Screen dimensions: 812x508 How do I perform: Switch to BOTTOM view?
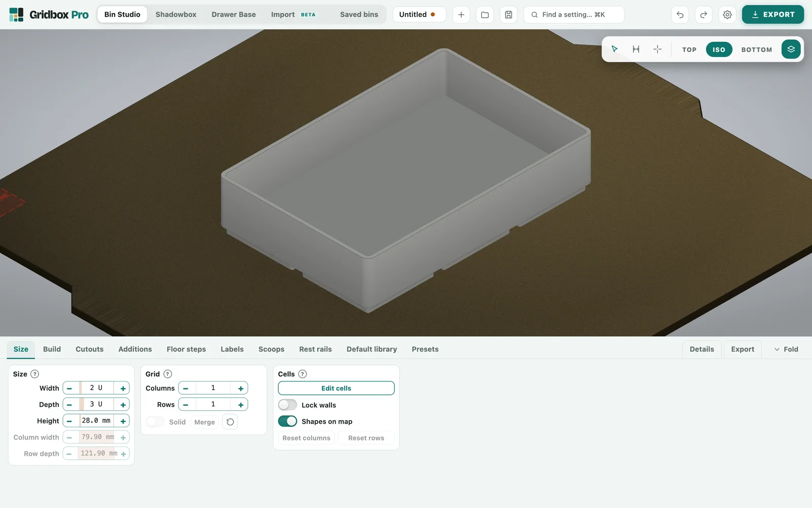coord(757,49)
